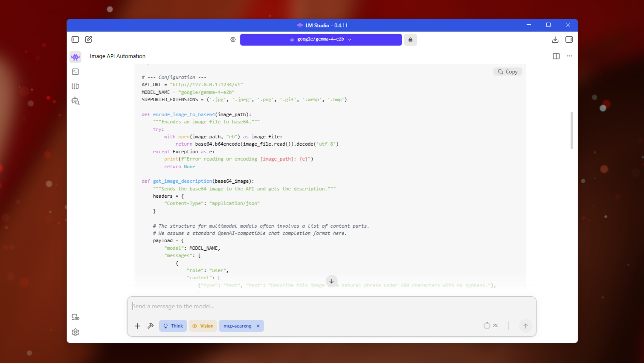
Task: Show context usage at 2%
Action: (x=490, y=326)
